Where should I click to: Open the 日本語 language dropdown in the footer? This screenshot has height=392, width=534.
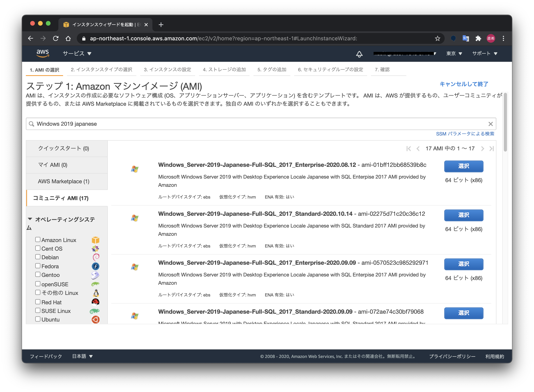coord(82,356)
